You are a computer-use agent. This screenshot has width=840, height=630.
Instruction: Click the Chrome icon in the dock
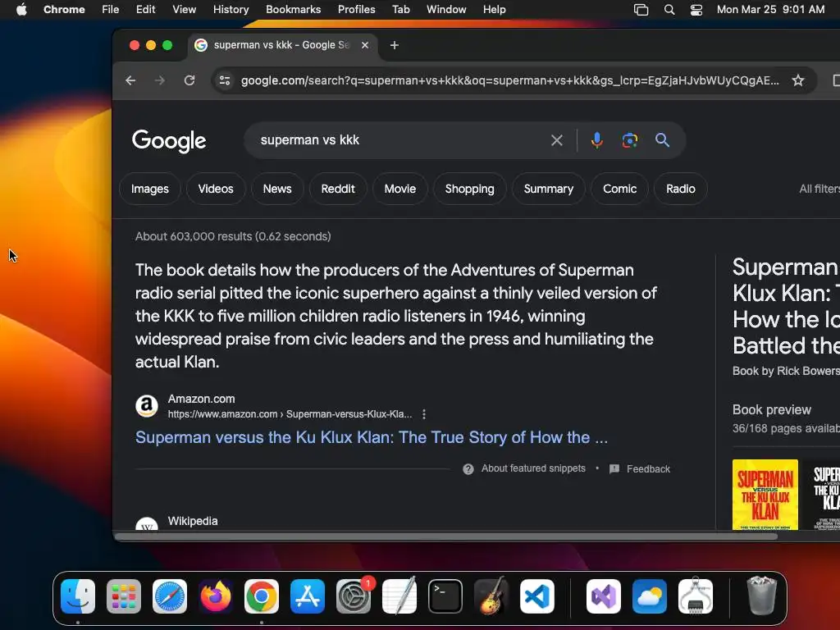point(262,596)
